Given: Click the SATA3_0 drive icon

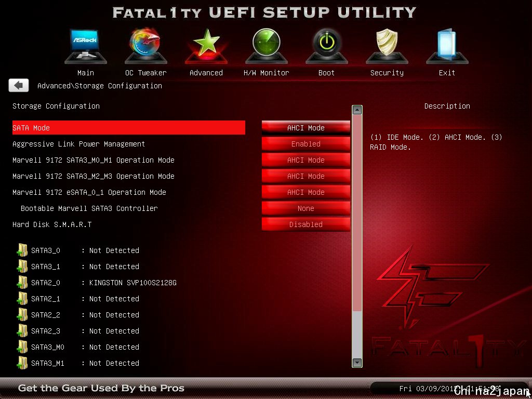Looking at the screenshot, I should [22, 250].
